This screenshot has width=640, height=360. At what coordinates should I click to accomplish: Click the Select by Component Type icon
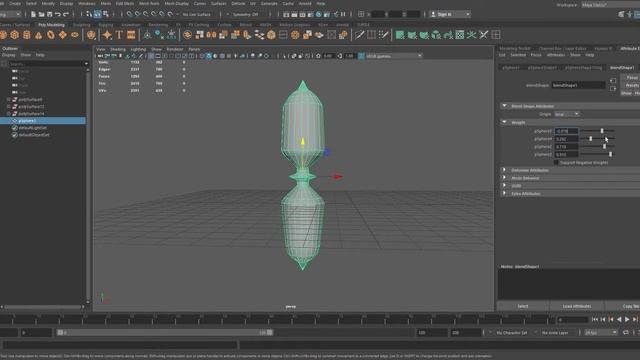pos(106,14)
